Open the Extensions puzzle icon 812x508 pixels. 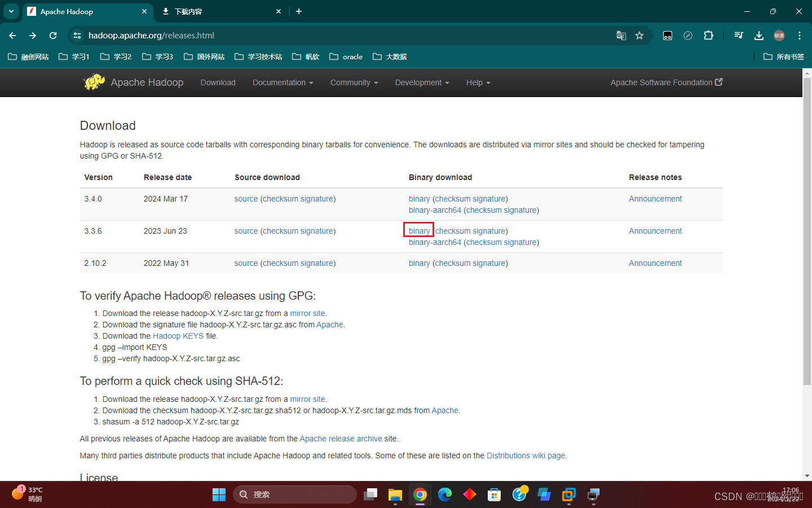(709, 36)
